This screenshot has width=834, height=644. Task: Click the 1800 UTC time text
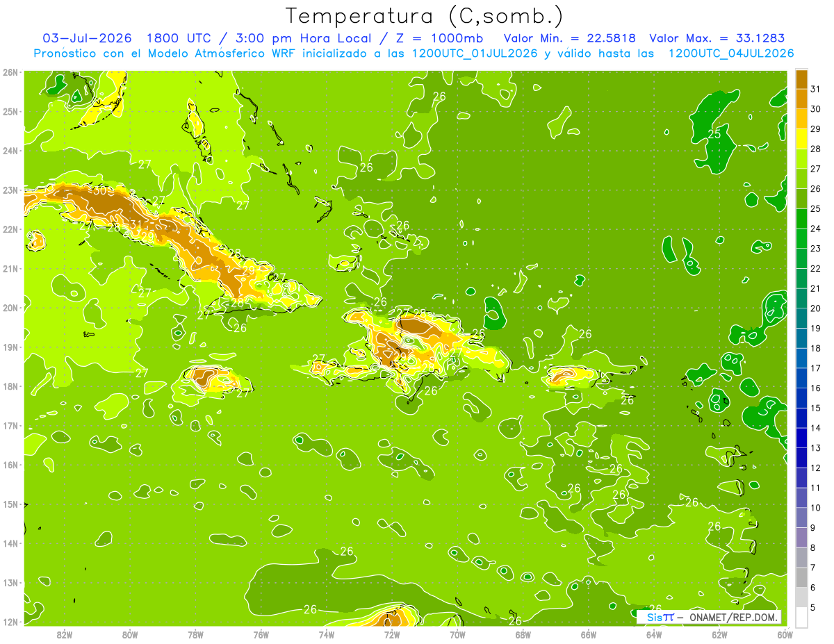point(179,38)
